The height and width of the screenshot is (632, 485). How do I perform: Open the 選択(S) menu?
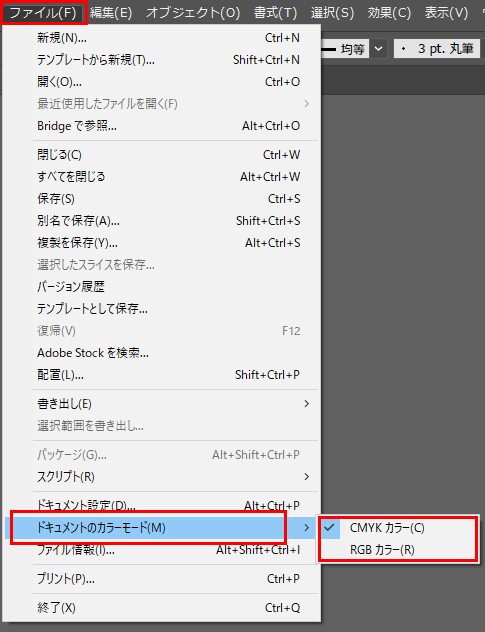coord(332,13)
